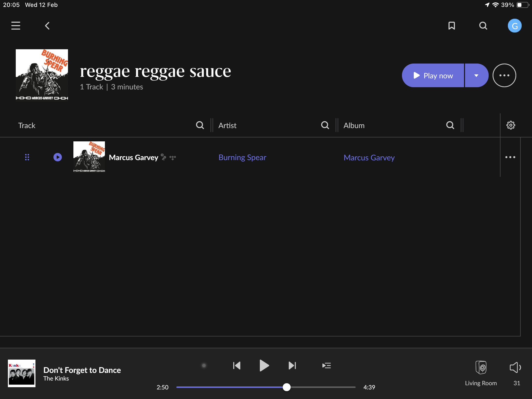The height and width of the screenshot is (399, 532).
Task: Select the Marcus Garvey track title
Action: click(133, 157)
